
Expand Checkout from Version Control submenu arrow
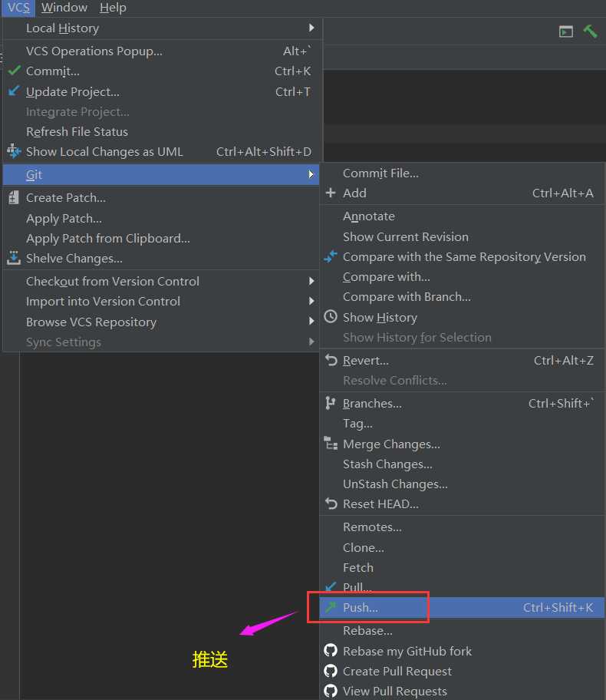click(x=311, y=281)
